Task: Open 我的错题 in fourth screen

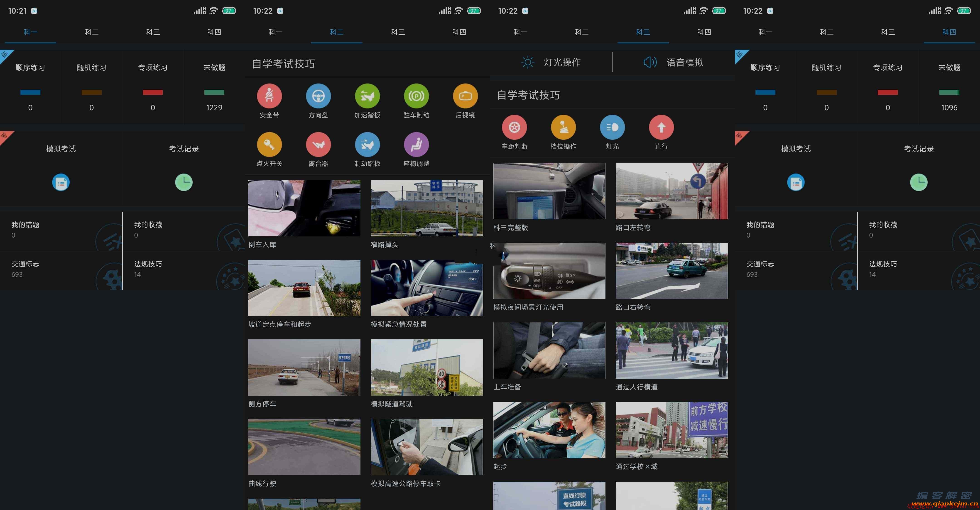Action: [x=796, y=231]
